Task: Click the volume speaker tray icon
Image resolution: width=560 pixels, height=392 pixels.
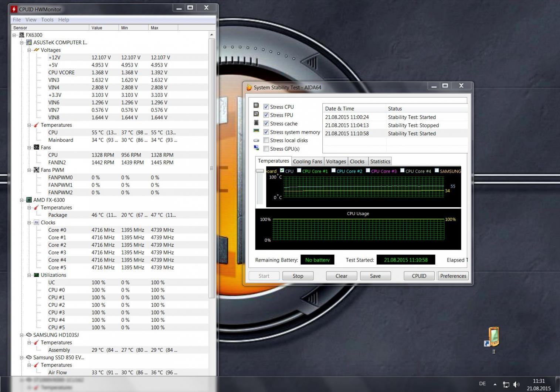Action: [516, 385]
